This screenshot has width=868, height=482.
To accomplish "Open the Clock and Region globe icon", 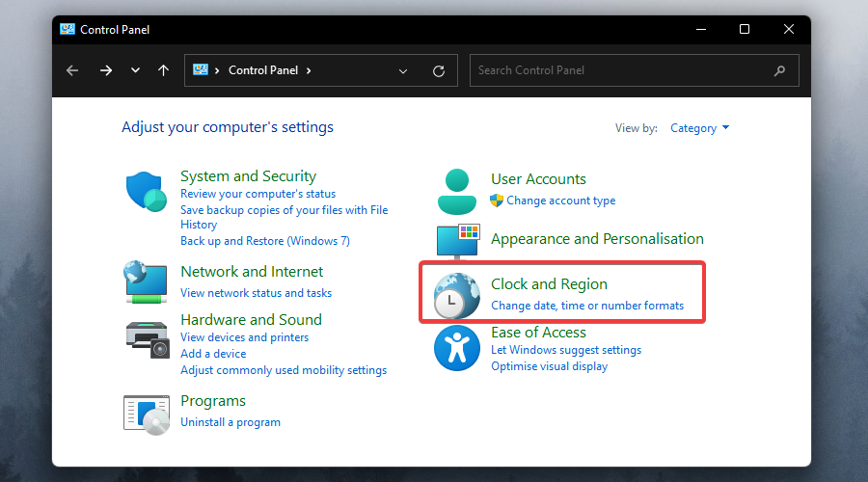I will click(457, 296).
